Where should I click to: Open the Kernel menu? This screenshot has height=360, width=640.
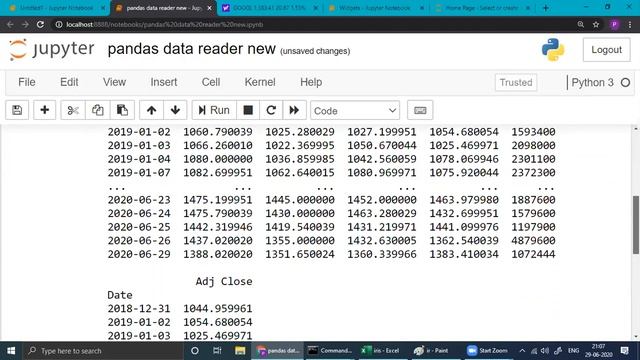tap(260, 82)
